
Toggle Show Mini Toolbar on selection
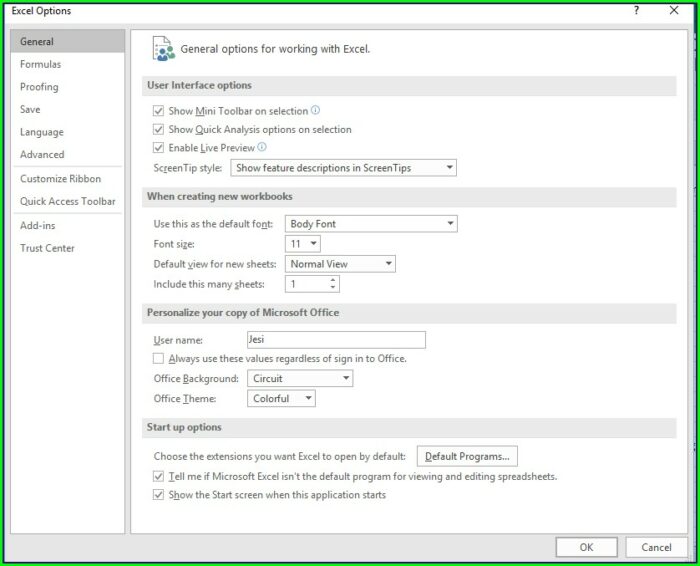pyautogui.click(x=158, y=111)
